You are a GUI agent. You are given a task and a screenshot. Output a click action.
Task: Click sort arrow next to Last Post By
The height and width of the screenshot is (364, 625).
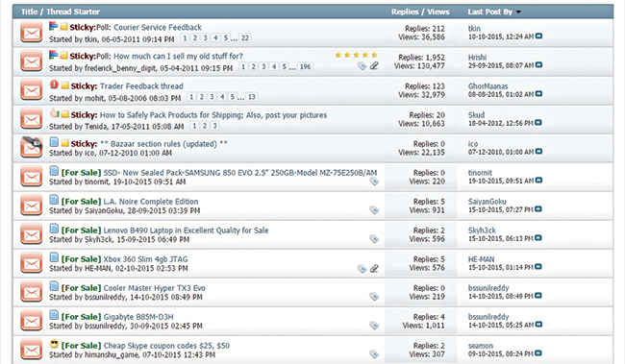[518, 12]
